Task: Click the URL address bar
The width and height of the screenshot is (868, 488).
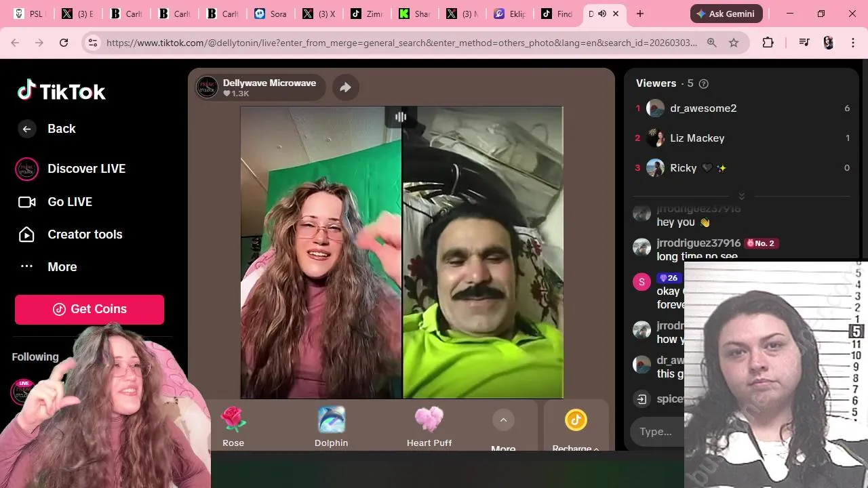Action: pyautogui.click(x=401, y=43)
